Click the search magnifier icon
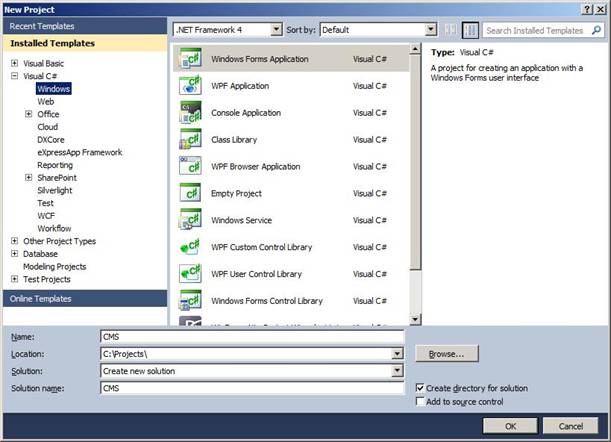 [596, 30]
